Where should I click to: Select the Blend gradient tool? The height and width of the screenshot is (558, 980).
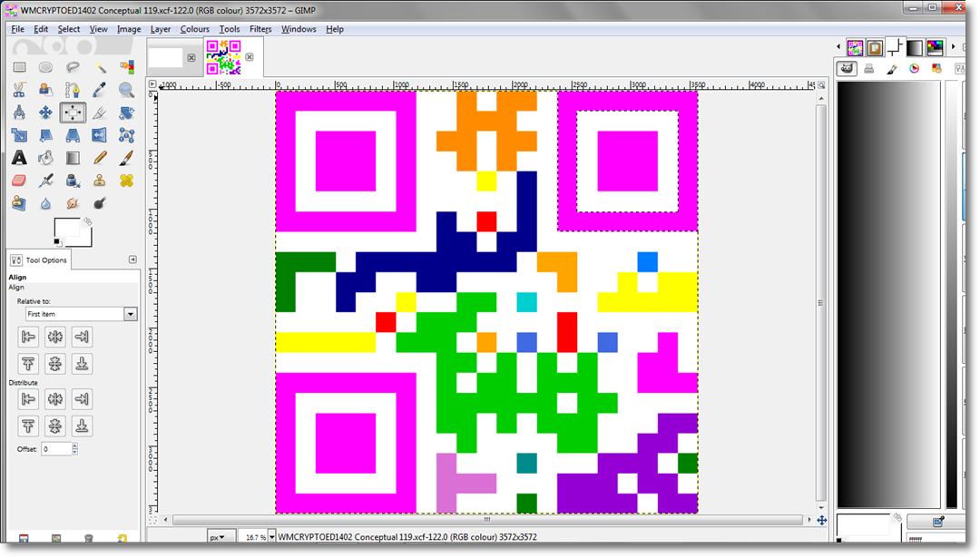[x=73, y=158]
